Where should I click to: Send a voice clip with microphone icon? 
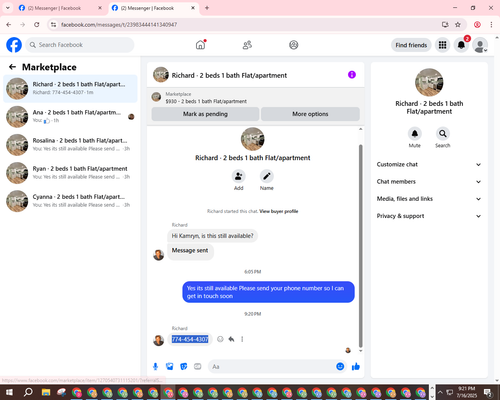pyautogui.click(x=155, y=367)
